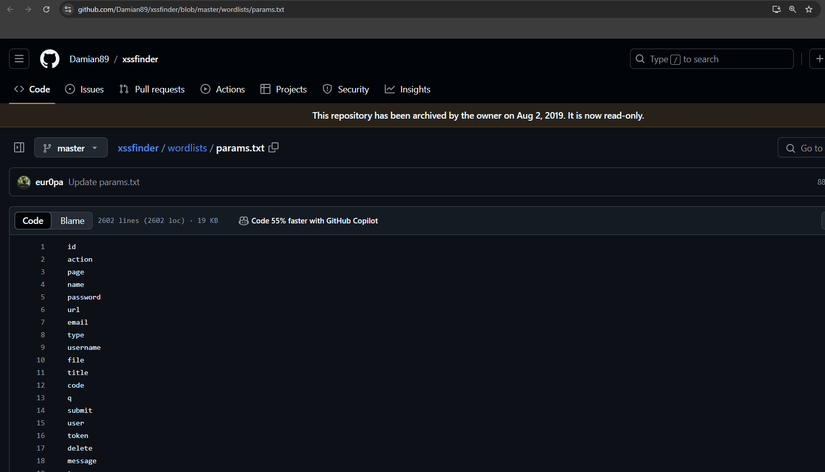This screenshot has width=825, height=472.
Task: Click the 'code' line text
Action: coord(76,385)
